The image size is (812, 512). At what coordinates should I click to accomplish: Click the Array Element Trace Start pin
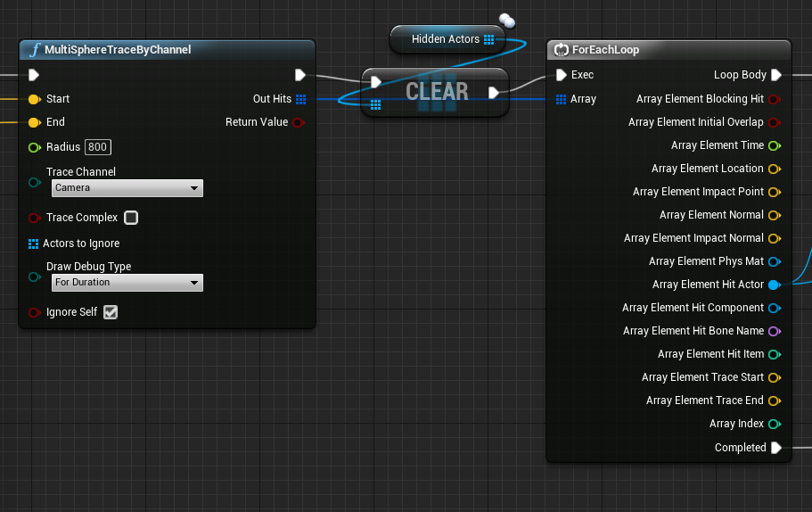[775, 378]
